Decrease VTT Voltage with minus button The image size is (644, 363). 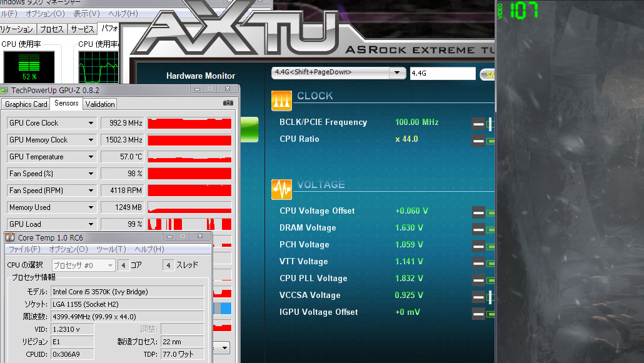pos(478,263)
